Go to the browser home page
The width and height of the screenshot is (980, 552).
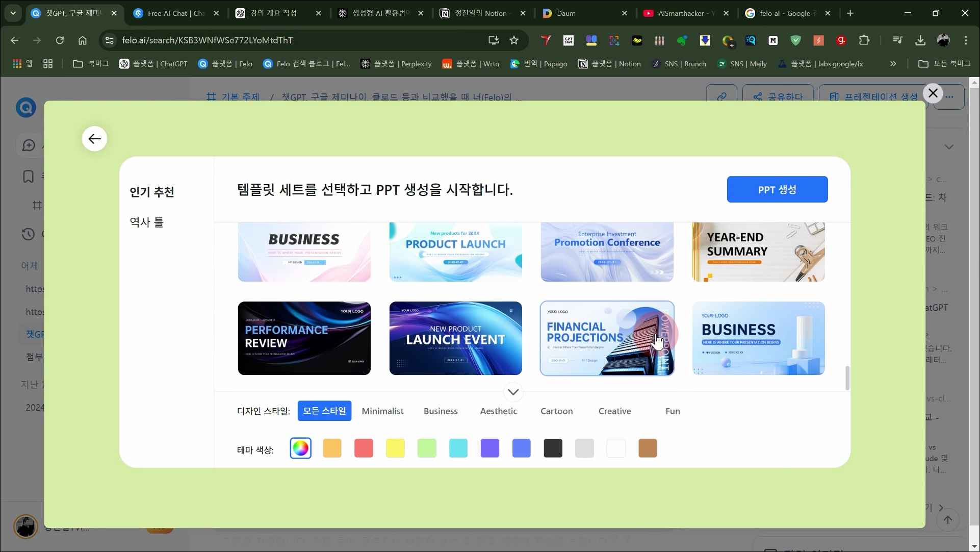[x=83, y=40]
